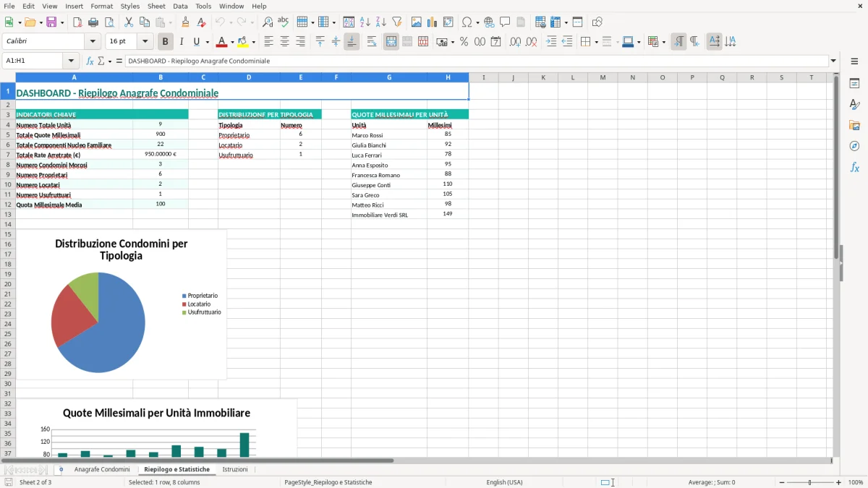This screenshot has width=868, height=488.
Task: Open font color dropdown arrow
Action: tap(231, 42)
